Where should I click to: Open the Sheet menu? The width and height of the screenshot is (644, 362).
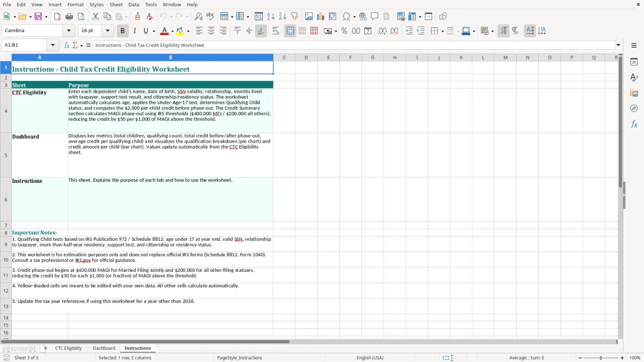coord(116,4)
